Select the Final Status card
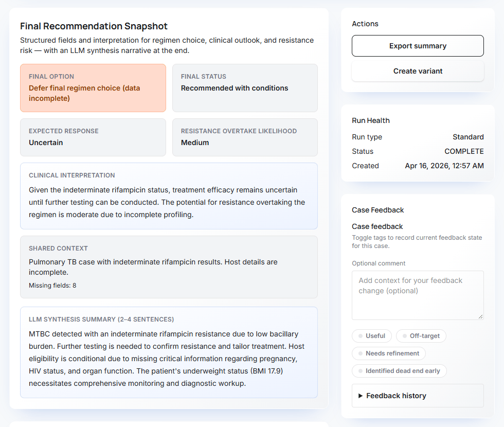504x427 pixels. [x=245, y=88]
